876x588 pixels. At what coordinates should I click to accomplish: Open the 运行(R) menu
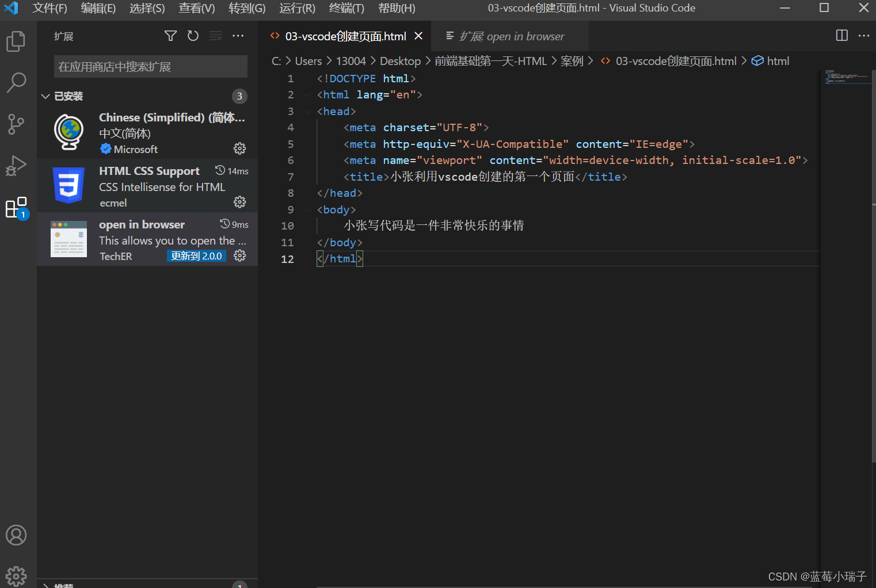point(297,8)
